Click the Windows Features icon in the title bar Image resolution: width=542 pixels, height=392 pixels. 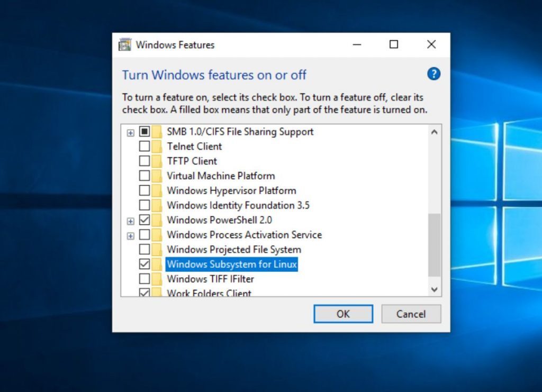pyautogui.click(x=124, y=44)
